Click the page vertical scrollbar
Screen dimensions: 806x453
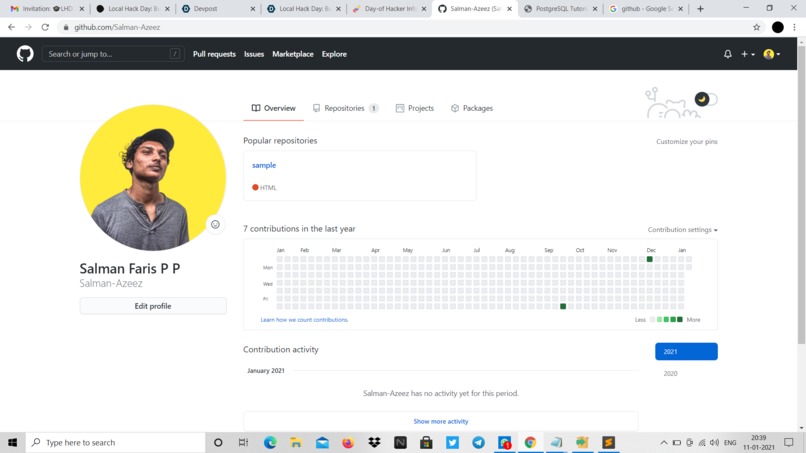801,195
